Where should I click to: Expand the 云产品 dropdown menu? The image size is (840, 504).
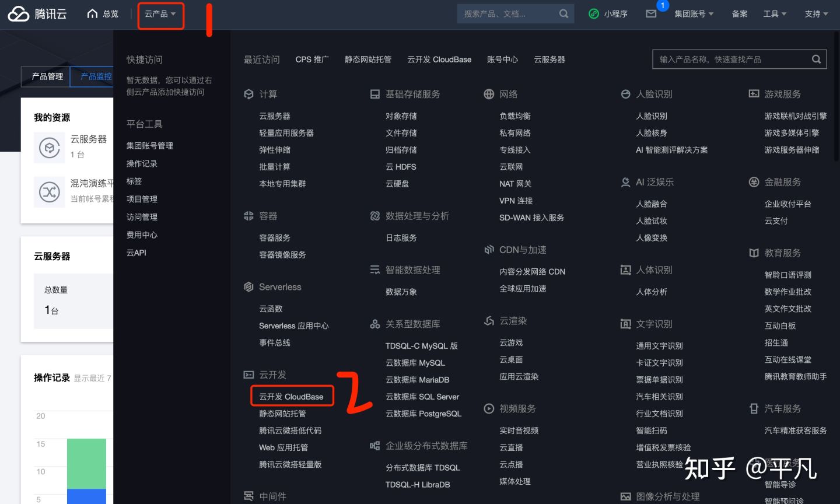pos(160,14)
